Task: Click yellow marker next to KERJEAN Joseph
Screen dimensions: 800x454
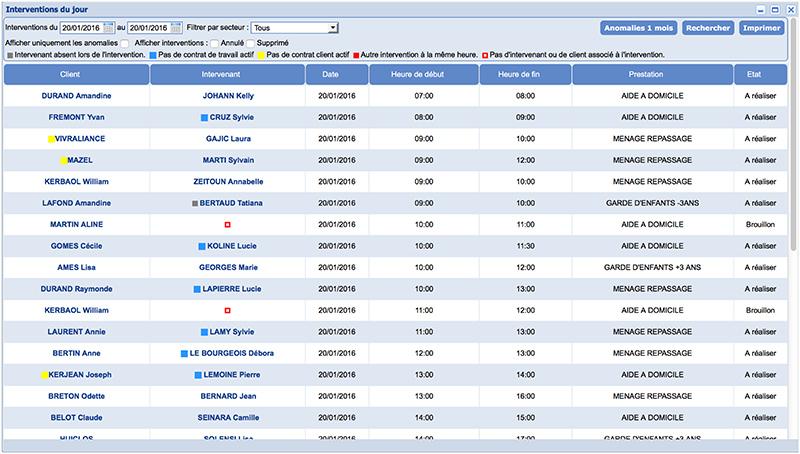Action: tap(44, 375)
